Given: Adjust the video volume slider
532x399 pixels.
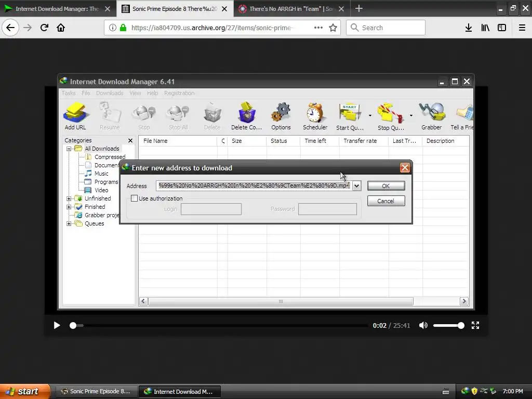Looking at the screenshot, I should coord(448,325).
